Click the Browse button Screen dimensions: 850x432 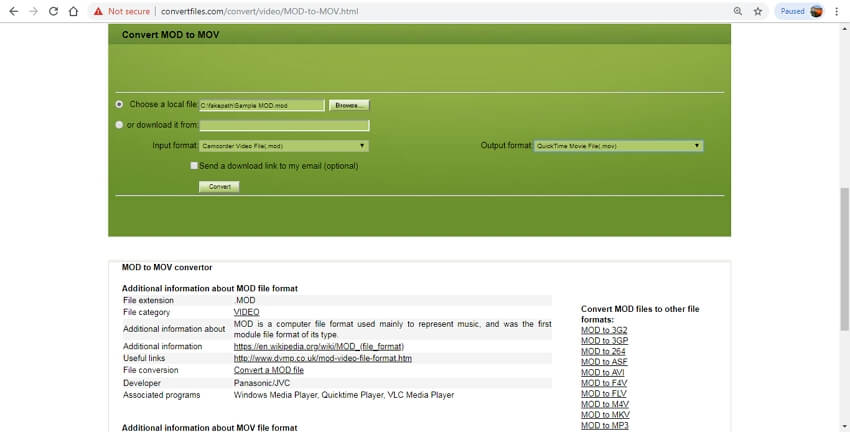[x=349, y=105]
